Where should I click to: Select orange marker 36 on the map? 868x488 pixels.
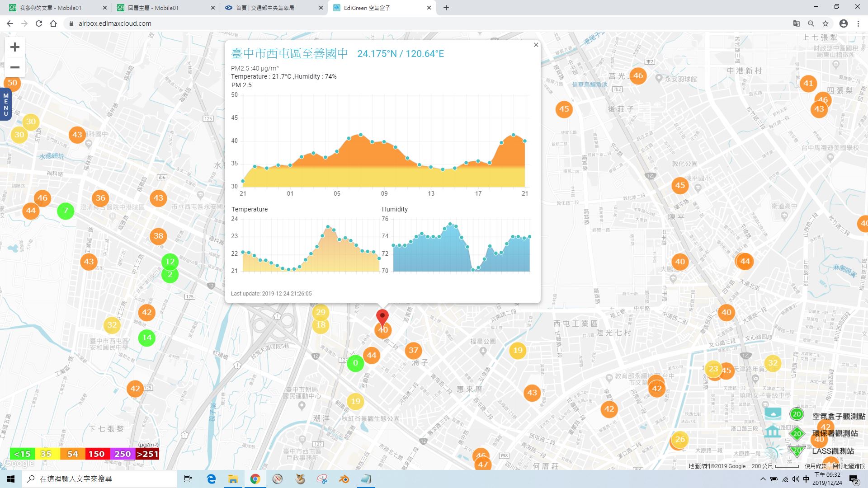100,198
